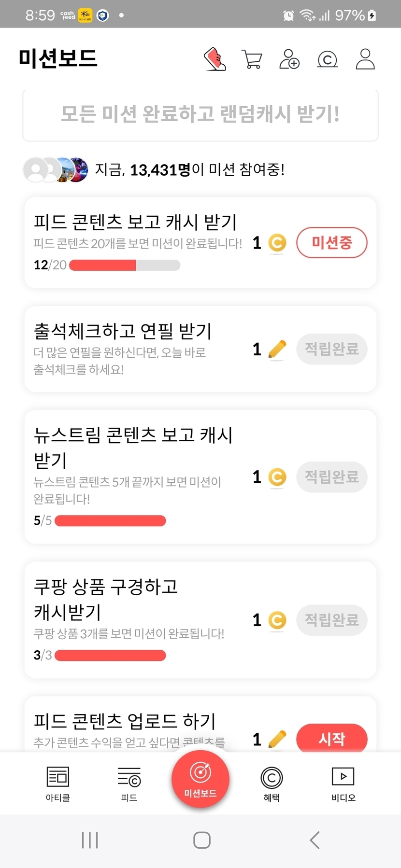Tap 모든 미션 완료하고 랜덤캐시 받기 banner
Image resolution: width=401 pixels, height=868 pixels.
pos(200,115)
